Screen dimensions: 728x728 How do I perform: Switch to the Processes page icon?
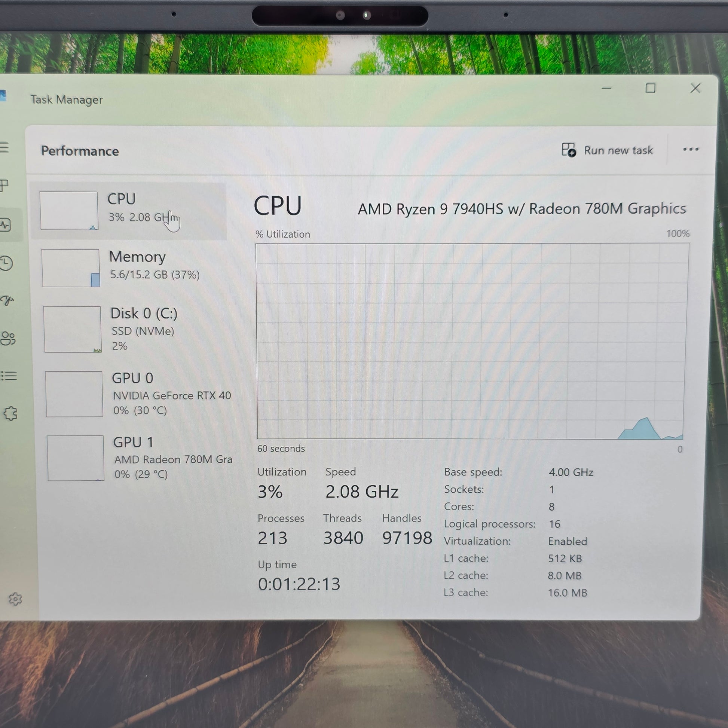pyautogui.click(x=4, y=185)
